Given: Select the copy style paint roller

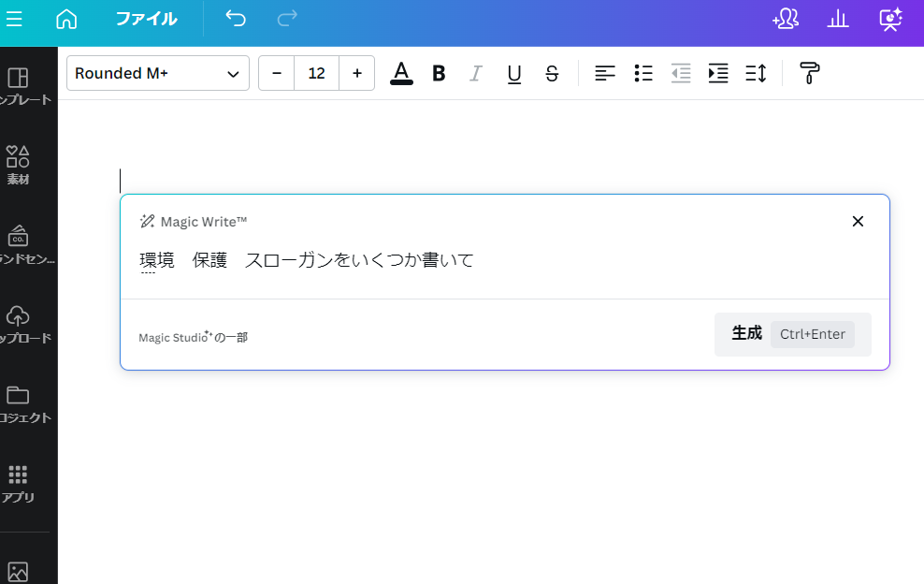Looking at the screenshot, I should pyautogui.click(x=809, y=73).
